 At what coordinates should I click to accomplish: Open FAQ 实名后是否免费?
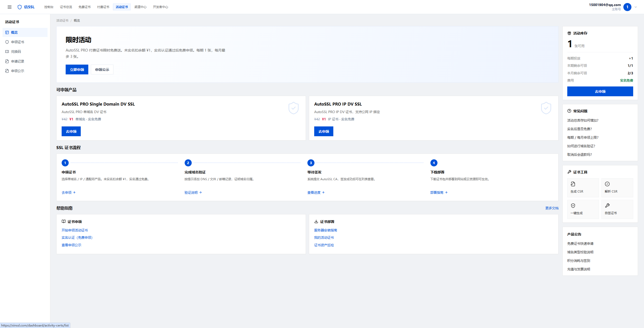[x=580, y=129]
